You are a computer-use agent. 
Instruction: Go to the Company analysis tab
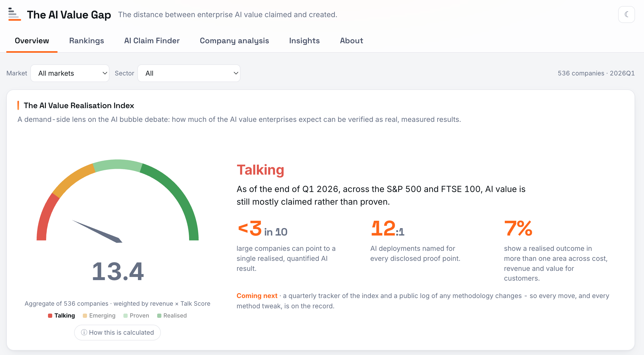pos(234,41)
